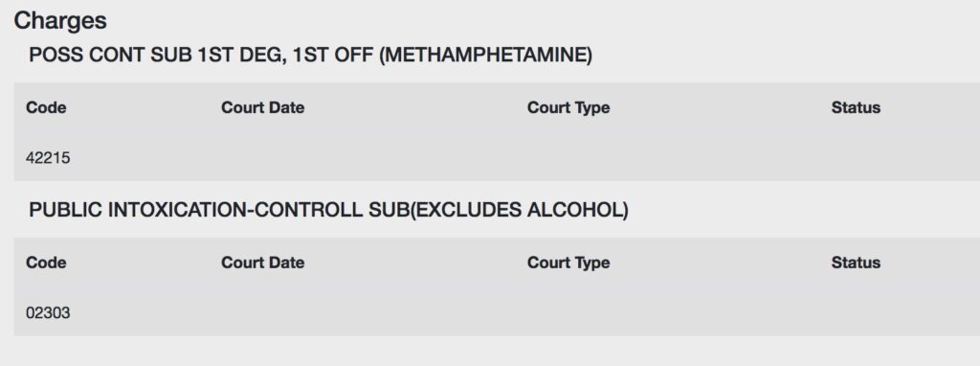Click empty Court Type cell beside 42215
The image size is (980, 366).
point(673,158)
